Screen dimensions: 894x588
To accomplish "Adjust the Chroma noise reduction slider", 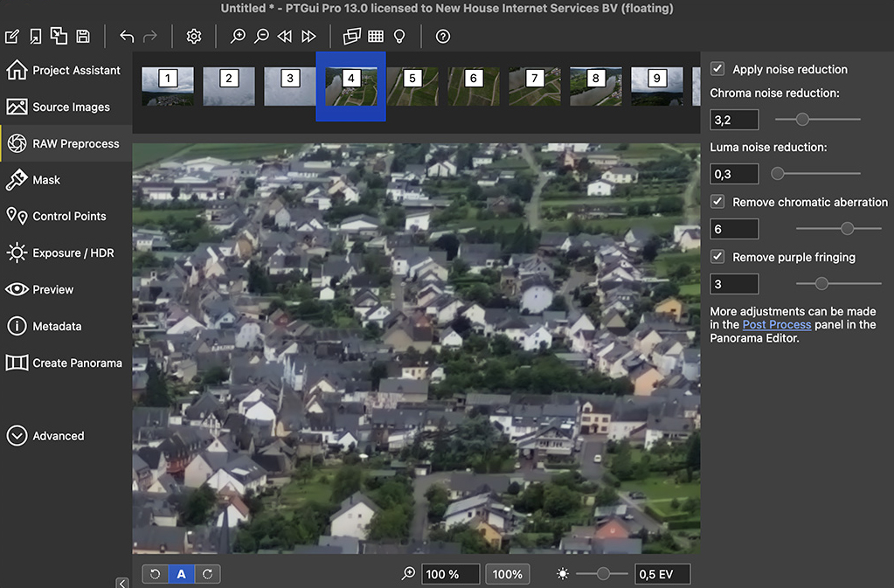I will tap(802, 120).
